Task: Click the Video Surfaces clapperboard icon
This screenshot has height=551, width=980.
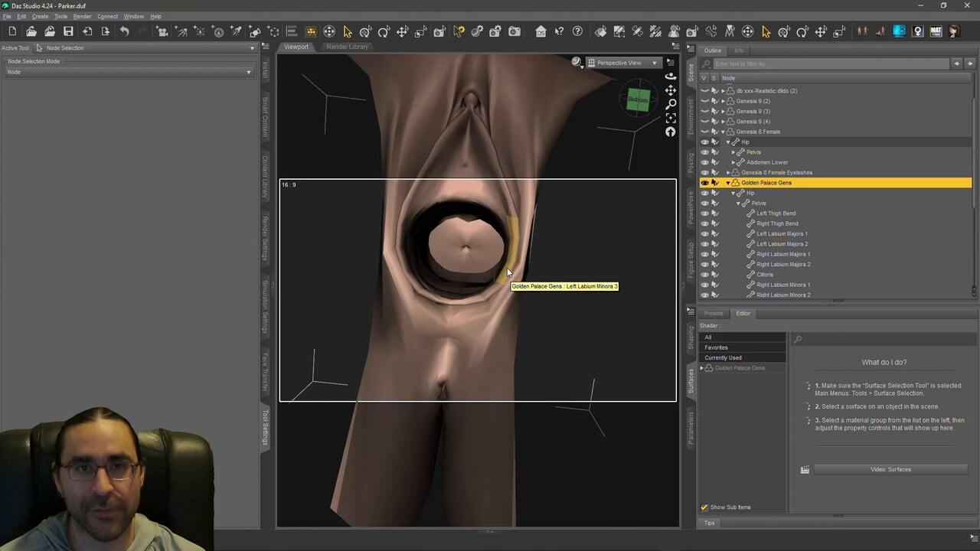Action: pos(805,470)
